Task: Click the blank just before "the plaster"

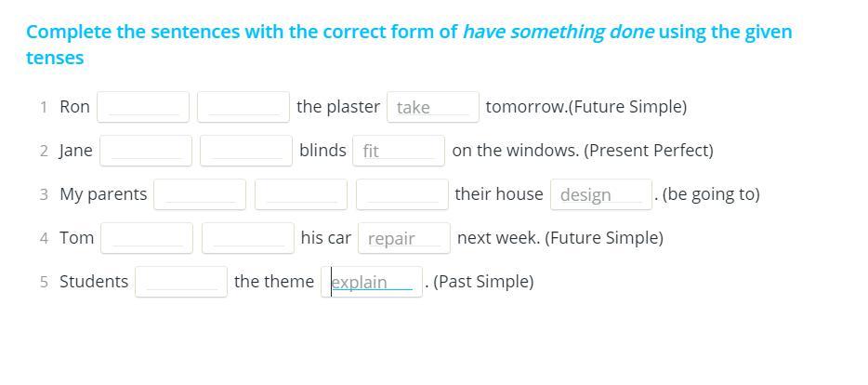Action: [243, 107]
